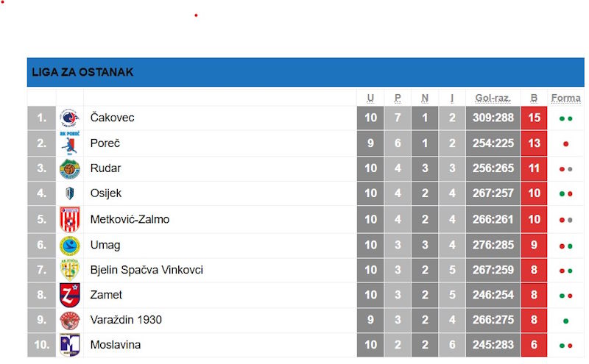This screenshot has height=364, width=589.
Task: Click the LIGA ZA OSTANAK title bar
Action: [x=306, y=73]
